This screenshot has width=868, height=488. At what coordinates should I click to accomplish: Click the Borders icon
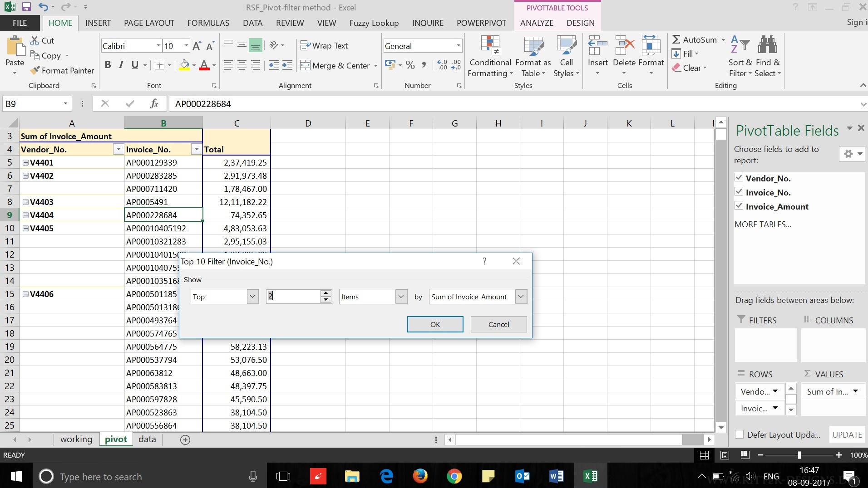click(x=159, y=65)
